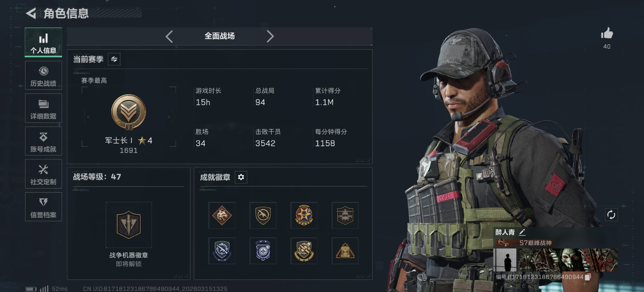Click the 军士长 rank medal emblem
Screen dimensions: 644x292
coord(129,112)
